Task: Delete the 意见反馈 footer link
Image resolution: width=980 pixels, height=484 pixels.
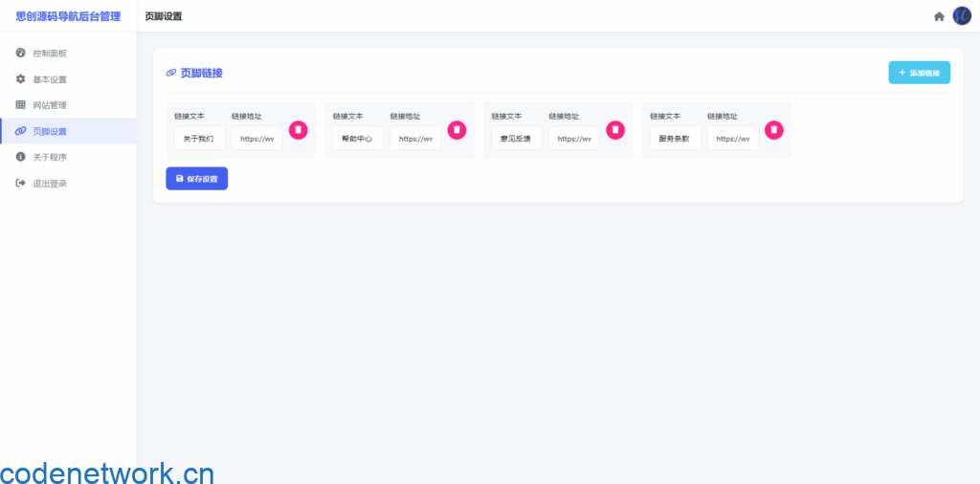Action: (615, 130)
